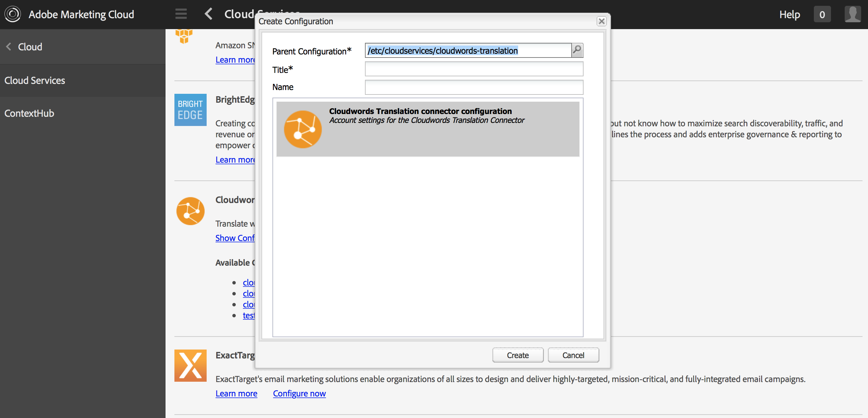Click the search icon for Parent Configuration
The image size is (868, 418).
pyautogui.click(x=577, y=50)
